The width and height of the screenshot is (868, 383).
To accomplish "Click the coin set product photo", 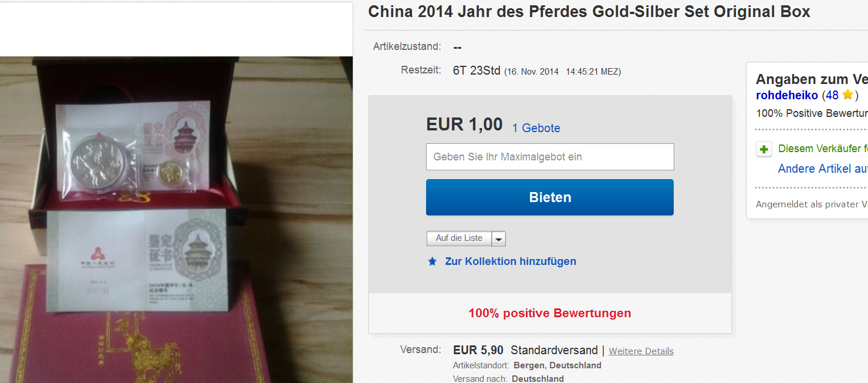I will (176, 220).
